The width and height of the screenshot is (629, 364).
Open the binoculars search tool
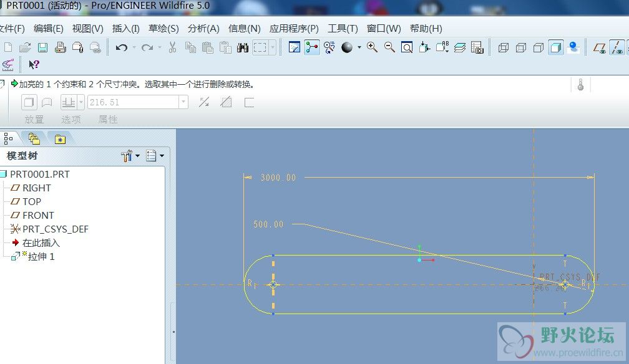[x=243, y=48]
